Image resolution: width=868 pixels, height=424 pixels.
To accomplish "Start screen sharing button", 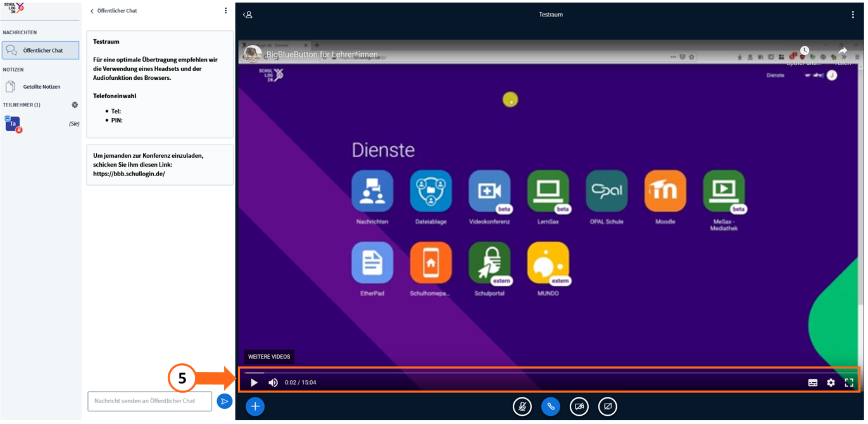I will point(607,406).
